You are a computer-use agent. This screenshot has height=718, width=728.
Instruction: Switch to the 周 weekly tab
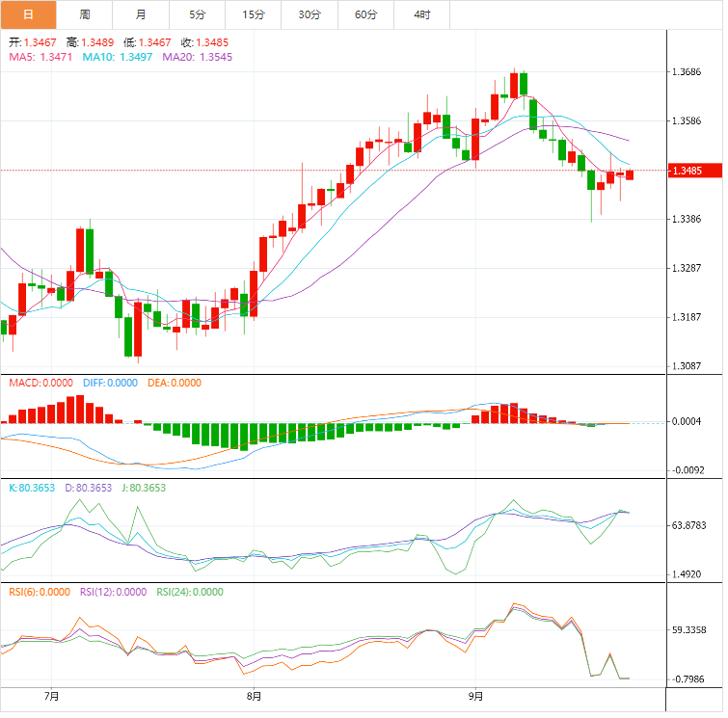click(x=85, y=14)
